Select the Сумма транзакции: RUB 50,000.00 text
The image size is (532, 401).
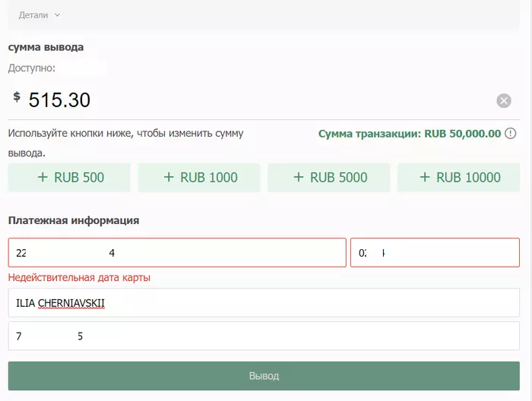pyautogui.click(x=410, y=134)
